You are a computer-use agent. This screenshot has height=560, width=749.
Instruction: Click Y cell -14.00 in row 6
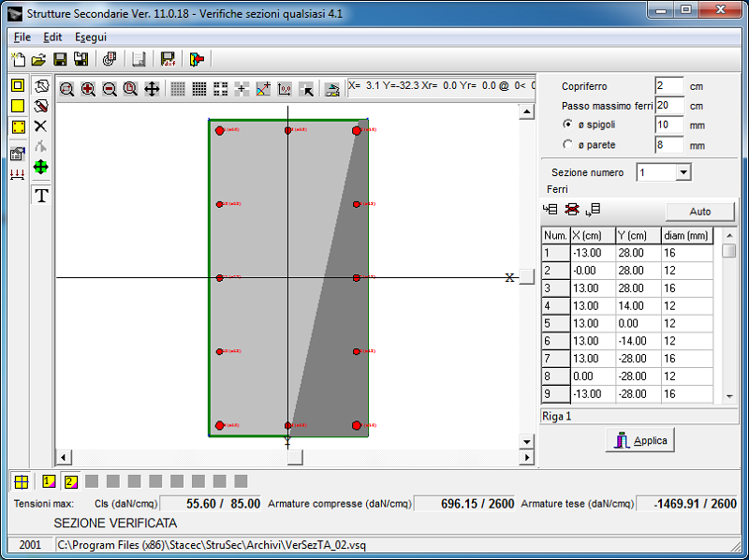639,341
